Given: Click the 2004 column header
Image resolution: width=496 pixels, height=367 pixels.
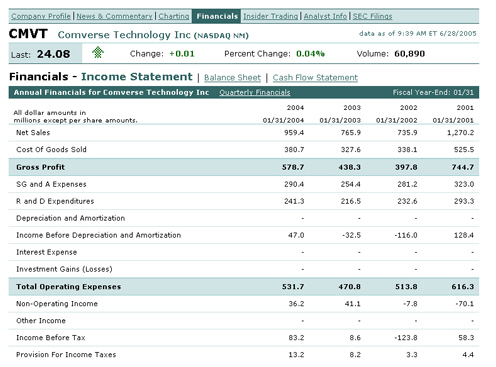Looking at the screenshot, I should [295, 108].
